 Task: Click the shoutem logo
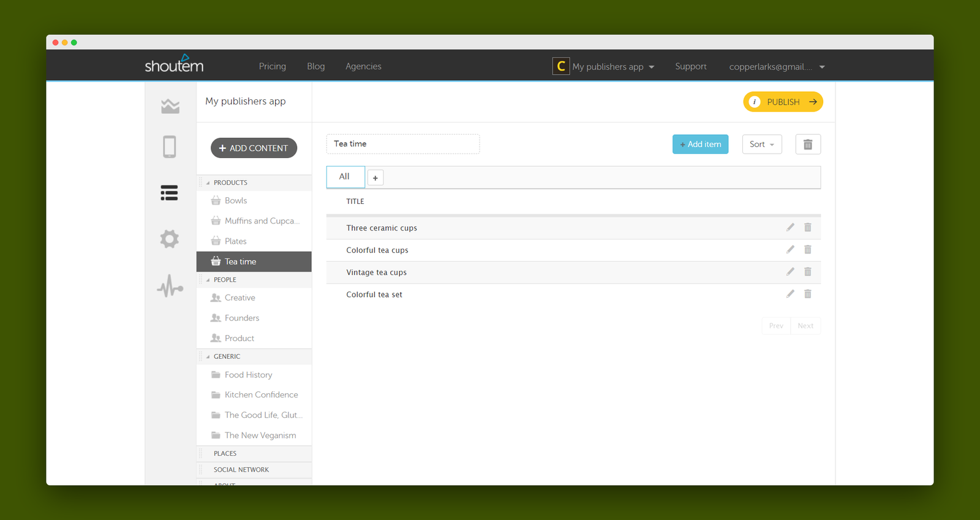point(174,64)
